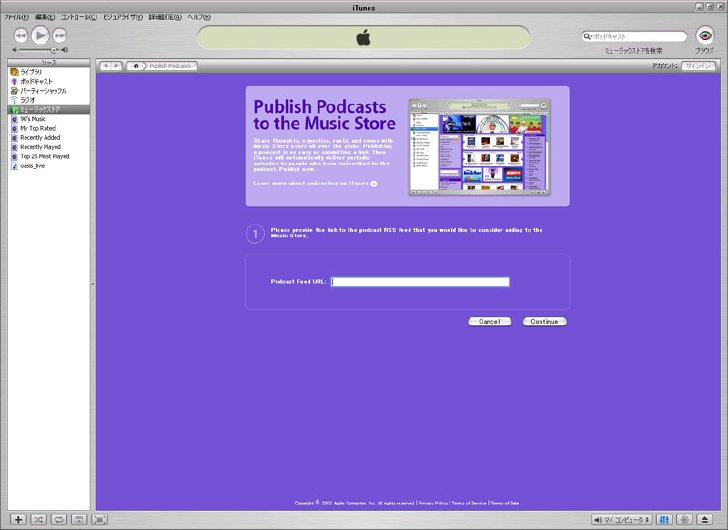Click the iTunes Music Store preview thumbnail
Image resolution: width=728 pixels, height=530 pixels.
[480, 146]
